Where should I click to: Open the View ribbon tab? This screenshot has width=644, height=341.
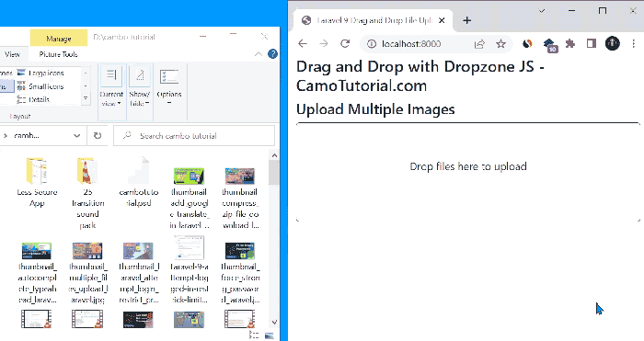pyautogui.click(x=12, y=54)
